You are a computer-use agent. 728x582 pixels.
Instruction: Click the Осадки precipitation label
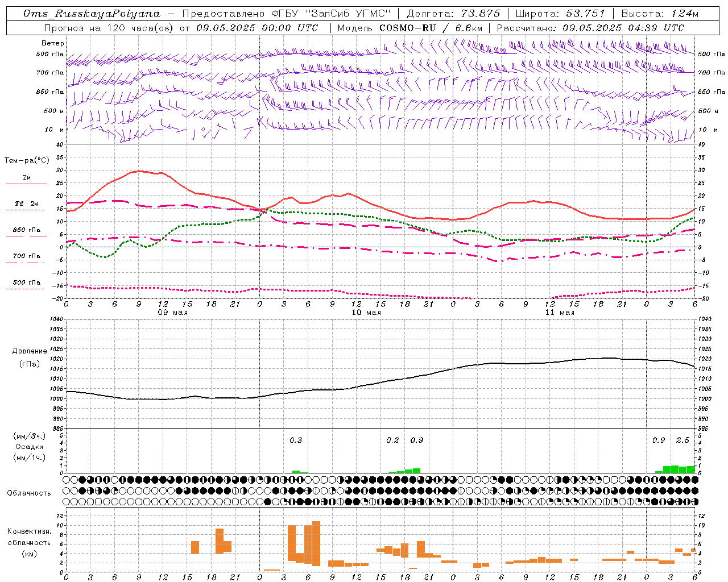30,447
